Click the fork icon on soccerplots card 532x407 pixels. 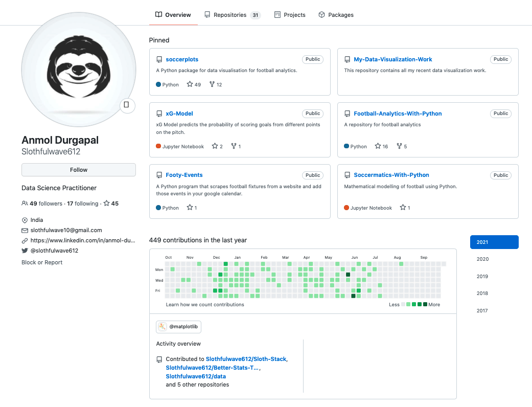[x=212, y=84]
